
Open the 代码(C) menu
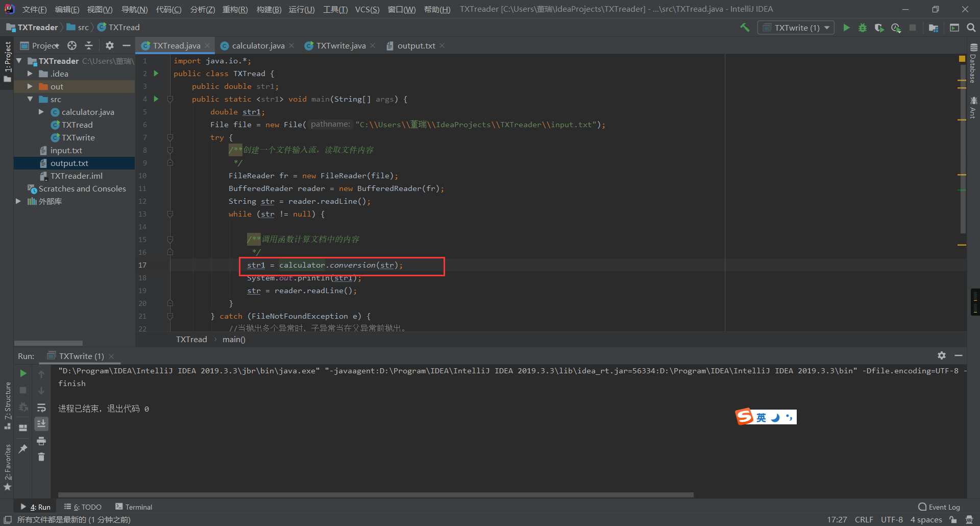(168, 9)
